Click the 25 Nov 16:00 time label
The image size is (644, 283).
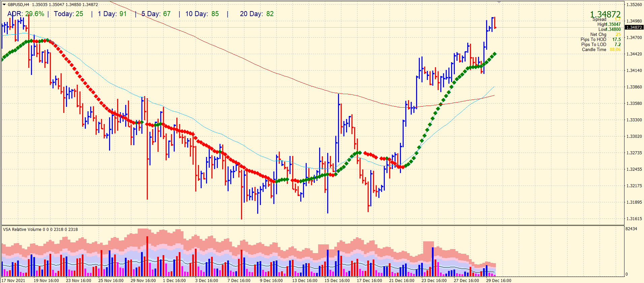pos(111,281)
